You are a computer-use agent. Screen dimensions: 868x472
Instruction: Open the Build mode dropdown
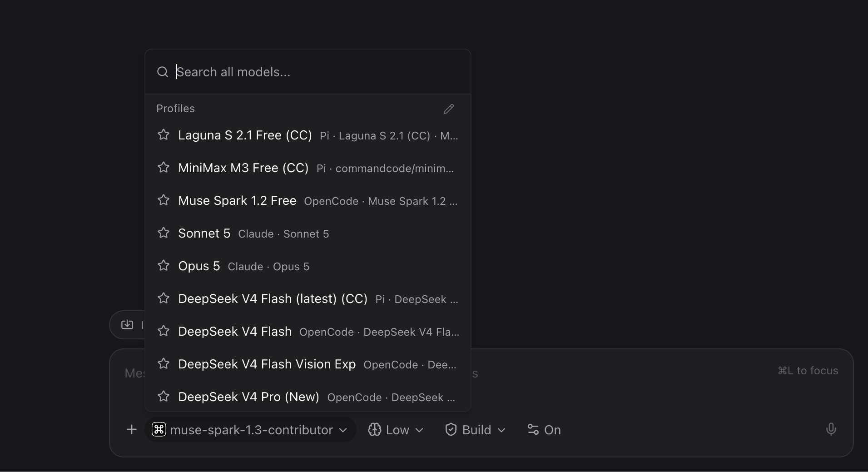(x=475, y=429)
